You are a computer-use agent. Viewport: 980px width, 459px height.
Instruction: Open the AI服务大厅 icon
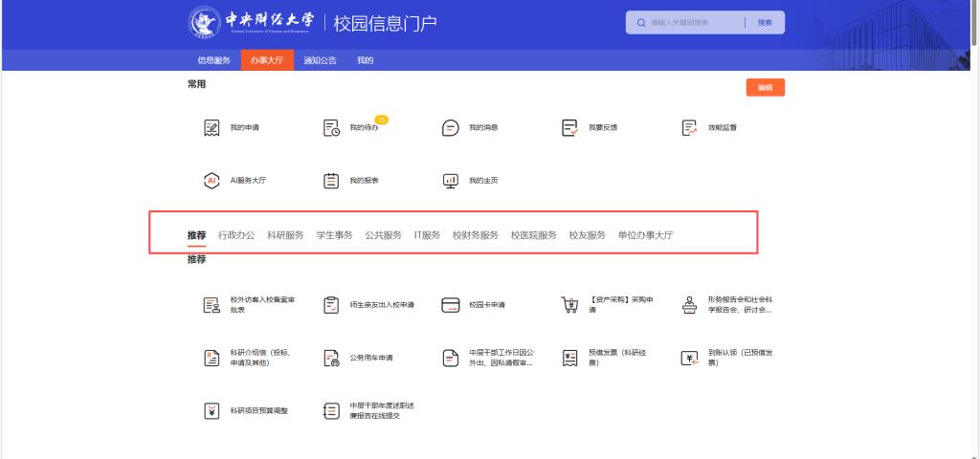tap(212, 180)
